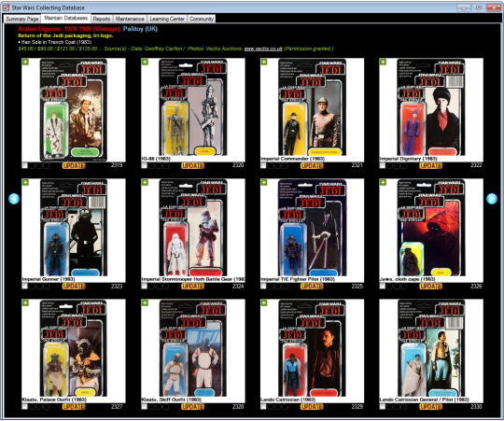Image resolution: width=504 pixels, height=421 pixels.
Task: Click the Han Solo Trench Coat card image
Action: (x=74, y=109)
